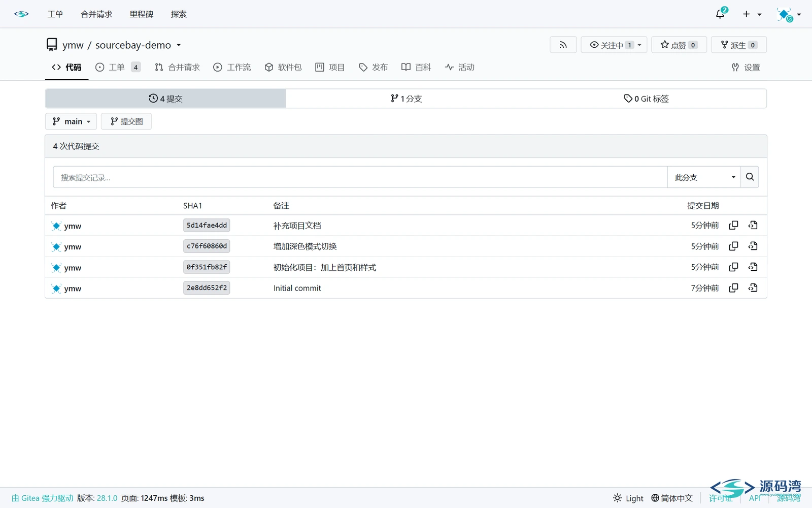Switch to the 工作流 tab

coord(232,67)
